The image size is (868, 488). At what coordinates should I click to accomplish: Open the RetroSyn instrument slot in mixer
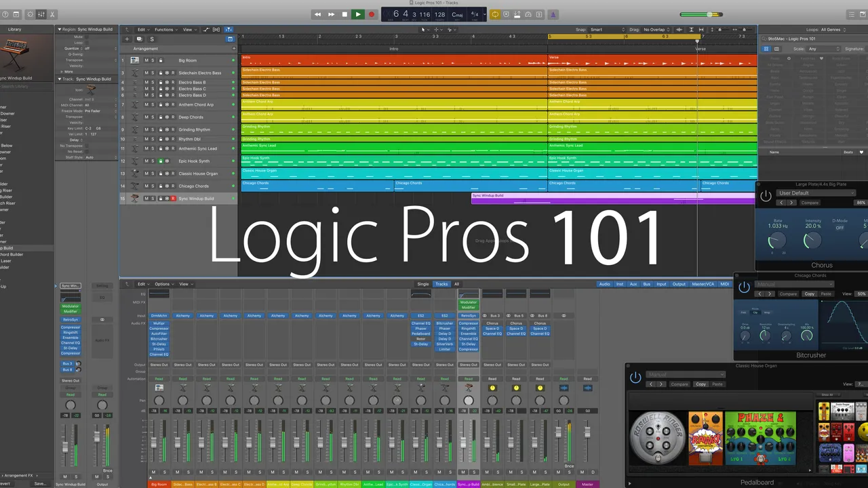click(468, 316)
